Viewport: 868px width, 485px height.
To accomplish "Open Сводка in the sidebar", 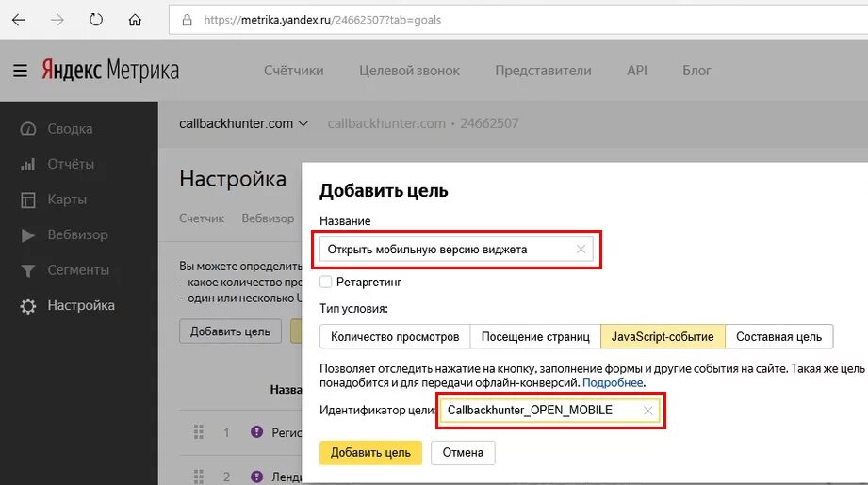I will point(70,129).
